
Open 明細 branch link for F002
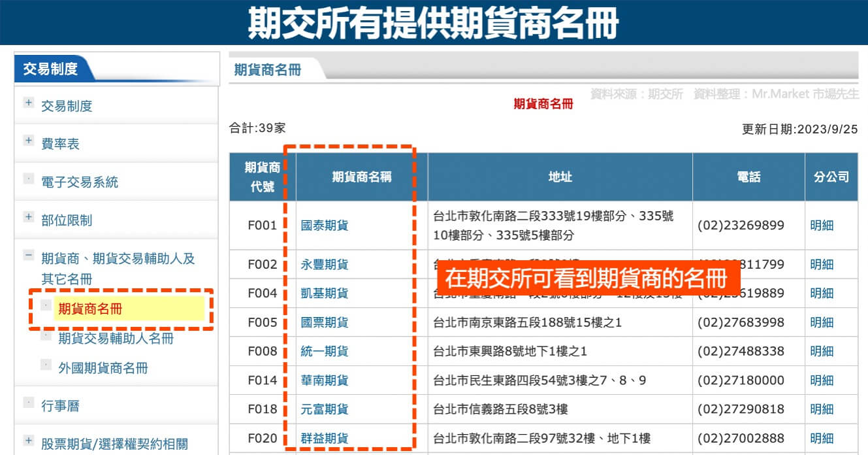[822, 265]
